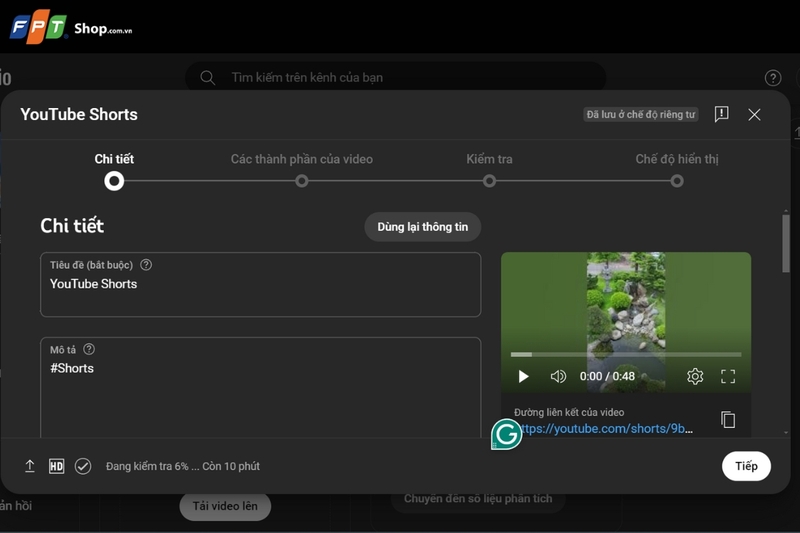Click Đường liên kết của video label
Screen dimensions: 800x533
point(569,412)
